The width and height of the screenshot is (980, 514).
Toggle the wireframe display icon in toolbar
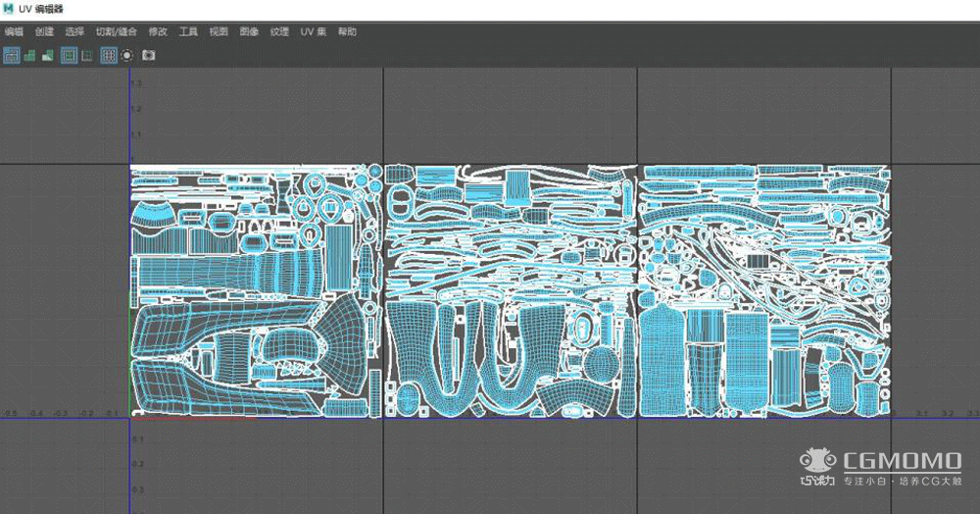click(11, 56)
